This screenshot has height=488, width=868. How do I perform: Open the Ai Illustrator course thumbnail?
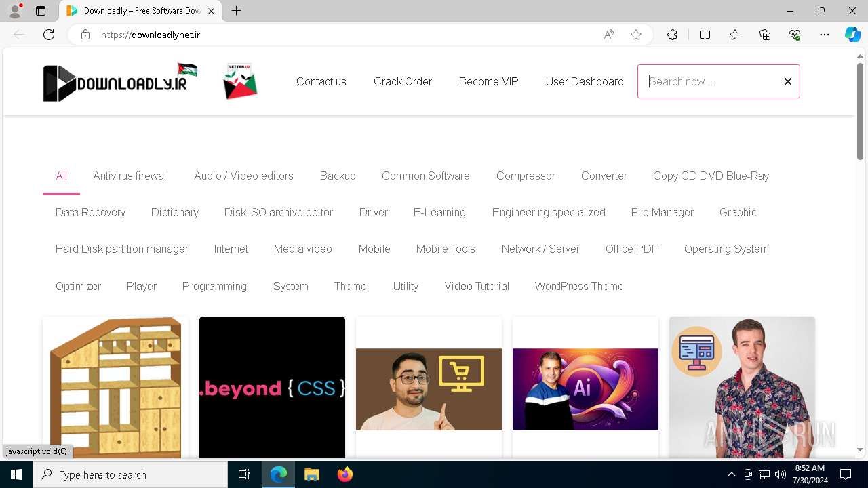coord(585,389)
